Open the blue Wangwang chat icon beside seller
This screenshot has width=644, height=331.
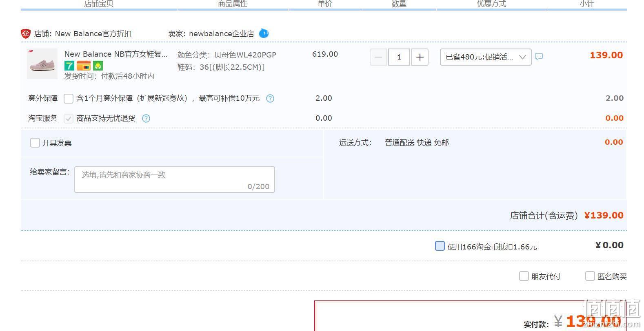[x=264, y=33]
